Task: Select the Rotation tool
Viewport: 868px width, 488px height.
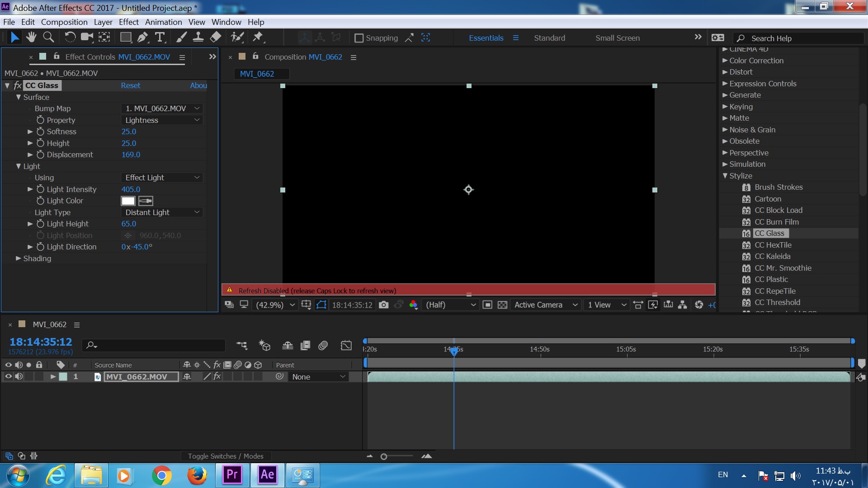Action: [70, 38]
